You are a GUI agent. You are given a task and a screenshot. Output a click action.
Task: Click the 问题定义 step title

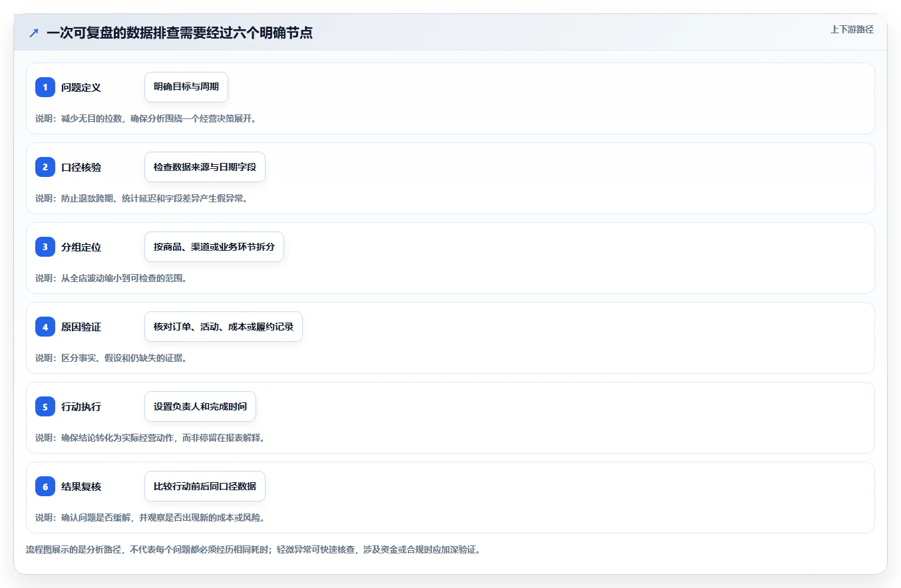[x=81, y=87]
